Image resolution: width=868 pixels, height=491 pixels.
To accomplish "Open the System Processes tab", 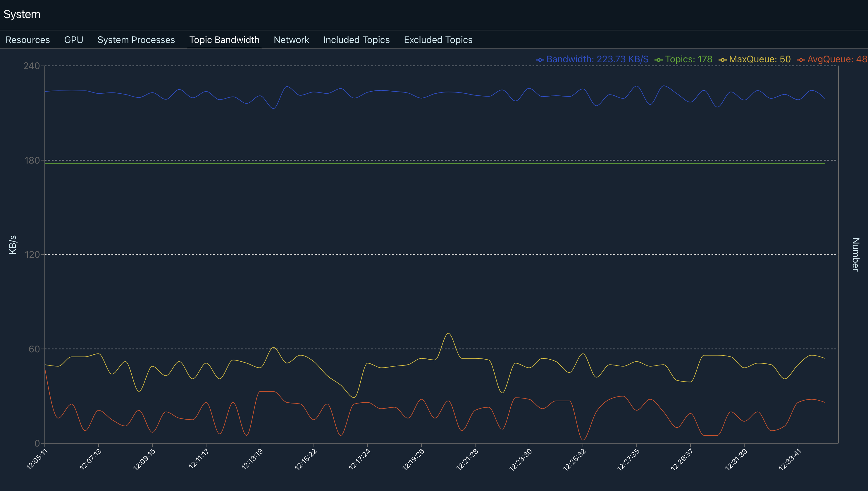I will [x=136, y=40].
